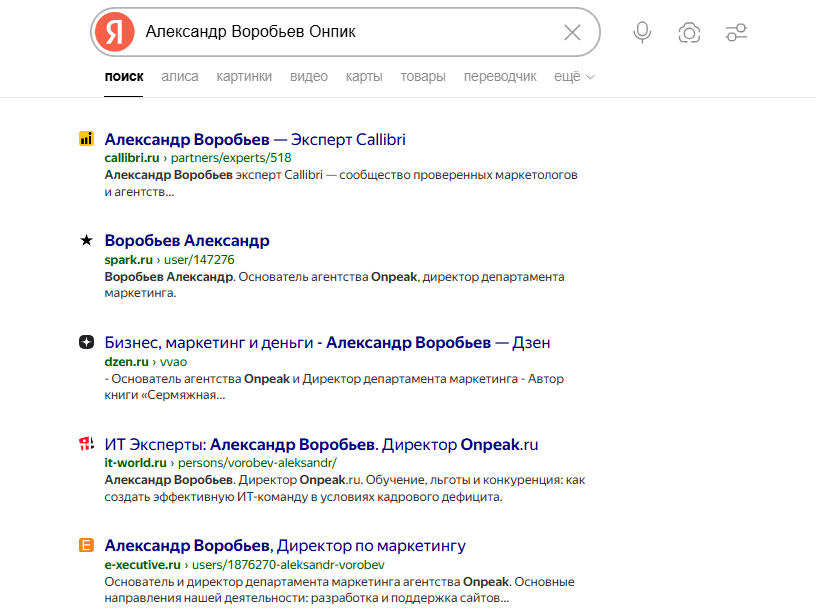The image size is (816, 612).
Task: Click the Dzen plus favicon
Action: click(86, 343)
